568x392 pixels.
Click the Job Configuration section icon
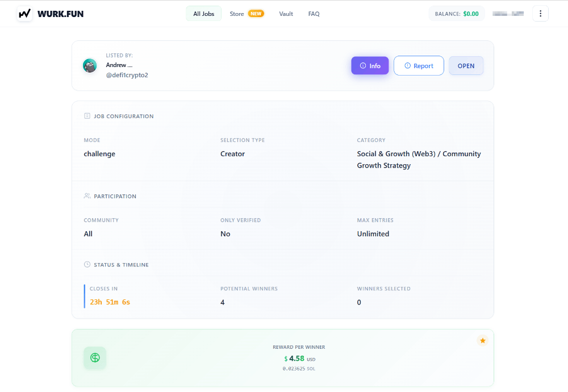87,116
